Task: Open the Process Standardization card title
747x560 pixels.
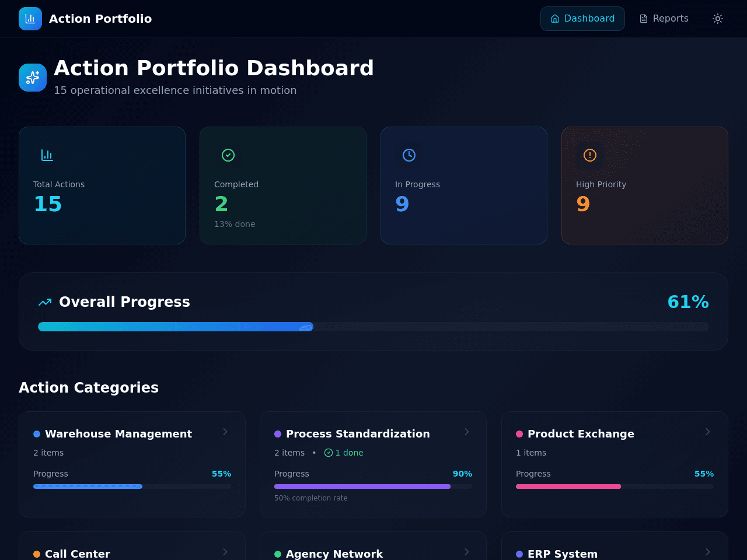Action: coord(358,434)
